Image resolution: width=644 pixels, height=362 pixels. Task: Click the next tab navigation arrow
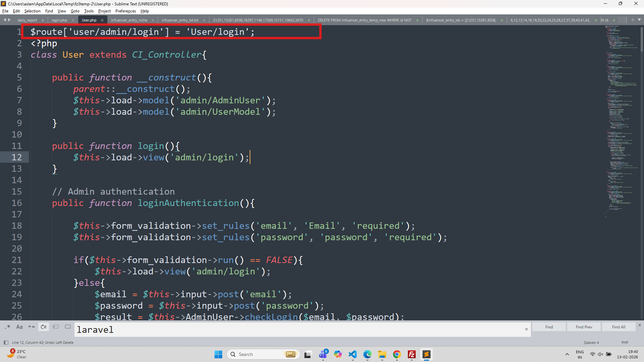point(9,20)
